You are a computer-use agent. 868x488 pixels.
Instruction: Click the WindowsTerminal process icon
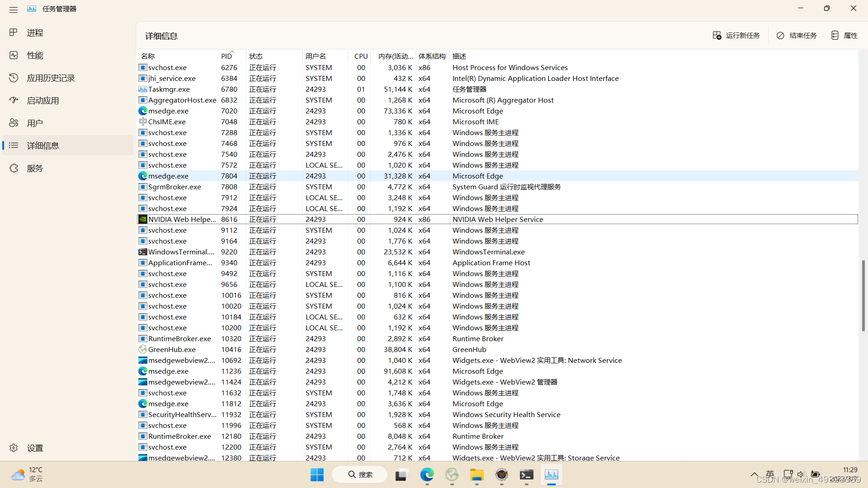[143, 252]
